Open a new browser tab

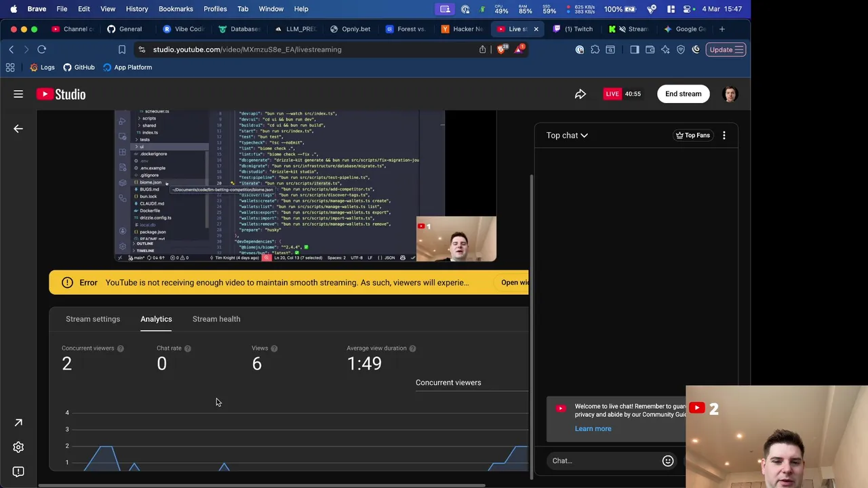[x=722, y=29]
